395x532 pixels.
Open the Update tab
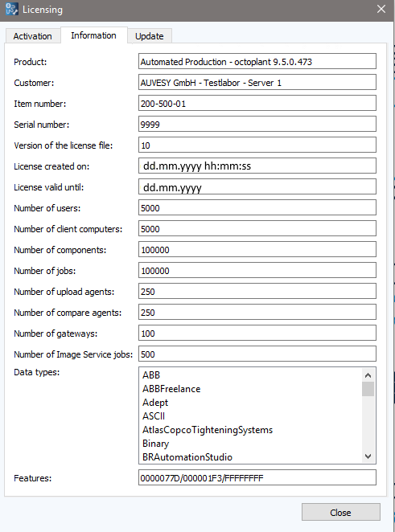pos(150,36)
